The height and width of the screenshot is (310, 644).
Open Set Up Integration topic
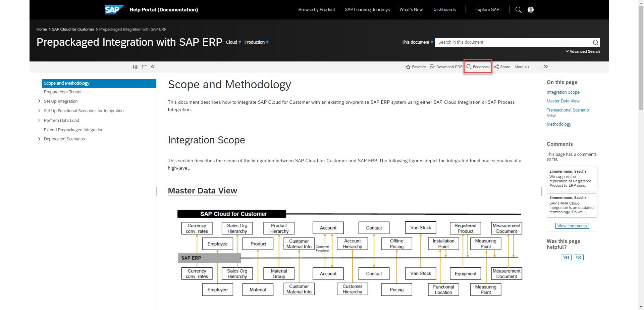pos(61,101)
